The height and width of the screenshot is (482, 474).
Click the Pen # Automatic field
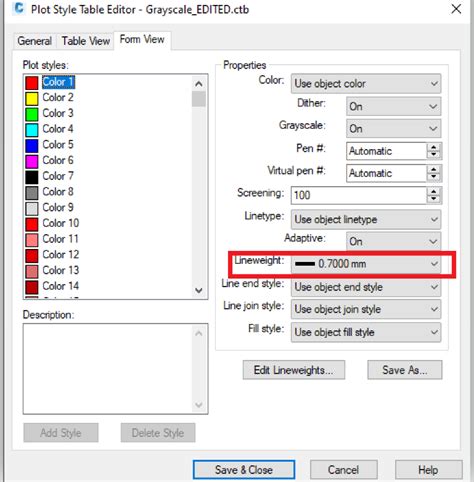[386, 151]
